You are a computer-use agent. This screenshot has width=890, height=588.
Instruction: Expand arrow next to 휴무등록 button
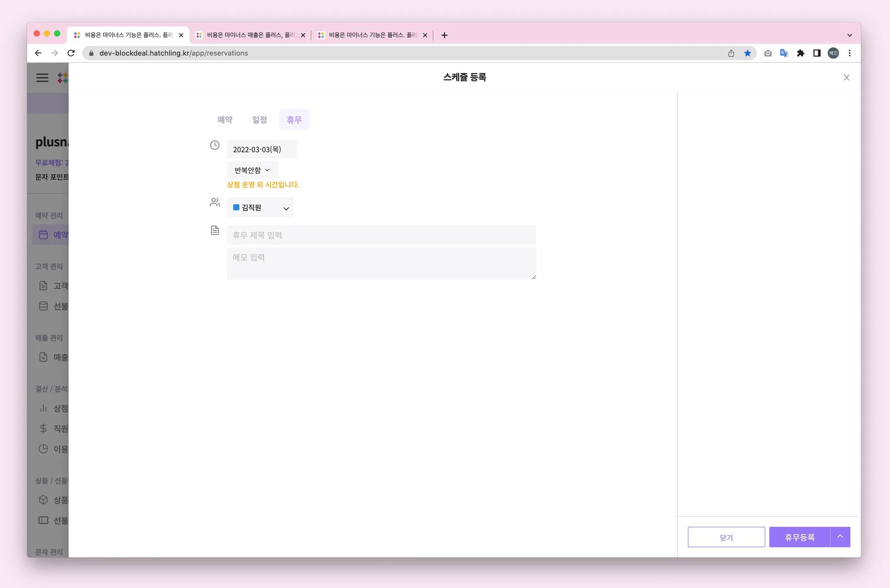pos(840,537)
